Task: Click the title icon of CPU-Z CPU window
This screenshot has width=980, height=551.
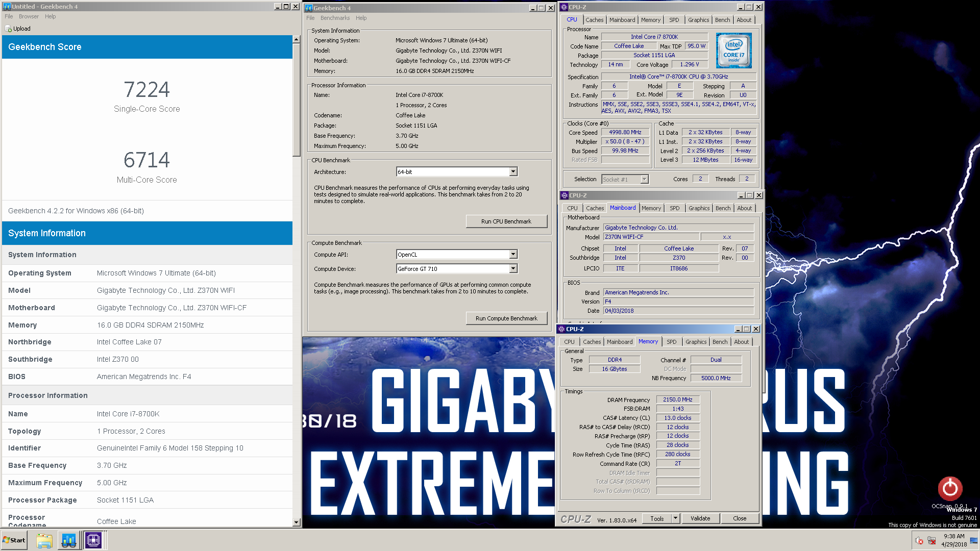Action: coord(564,7)
